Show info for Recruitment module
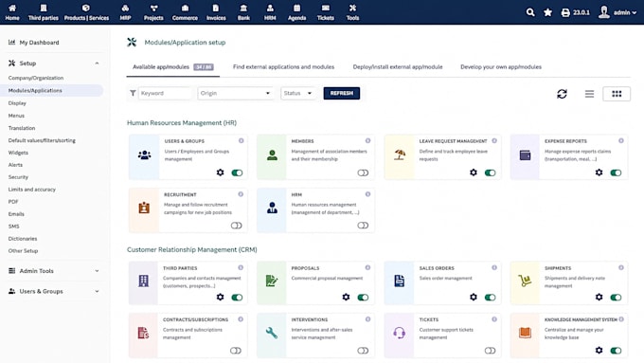This screenshot has width=644, height=363. click(x=241, y=194)
